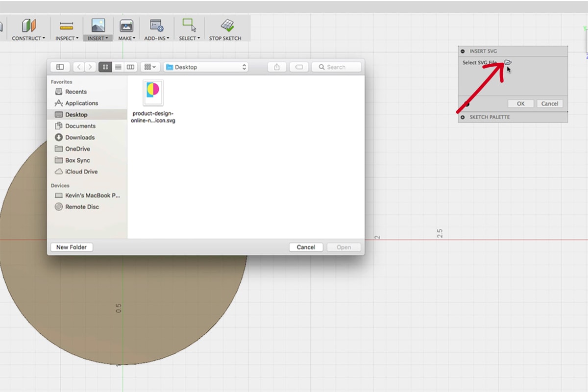
Task: Click the Make 3D print icon
Action: [x=126, y=26]
